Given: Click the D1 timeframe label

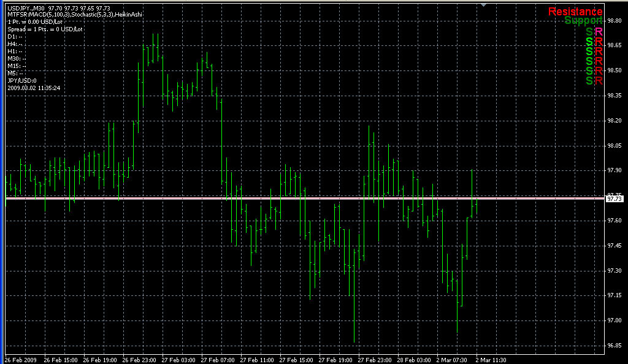Looking at the screenshot, I should pyautogui.click(x=12, y=37).
